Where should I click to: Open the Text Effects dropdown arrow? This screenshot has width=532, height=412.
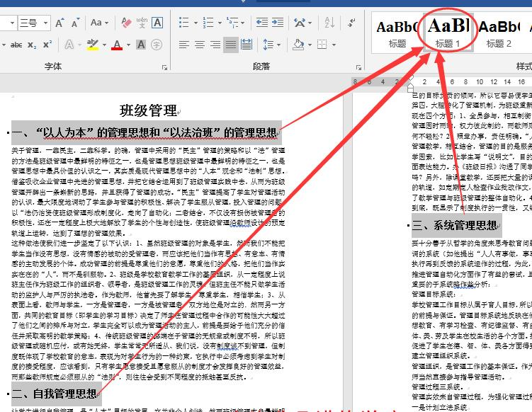tap(79, 45)
